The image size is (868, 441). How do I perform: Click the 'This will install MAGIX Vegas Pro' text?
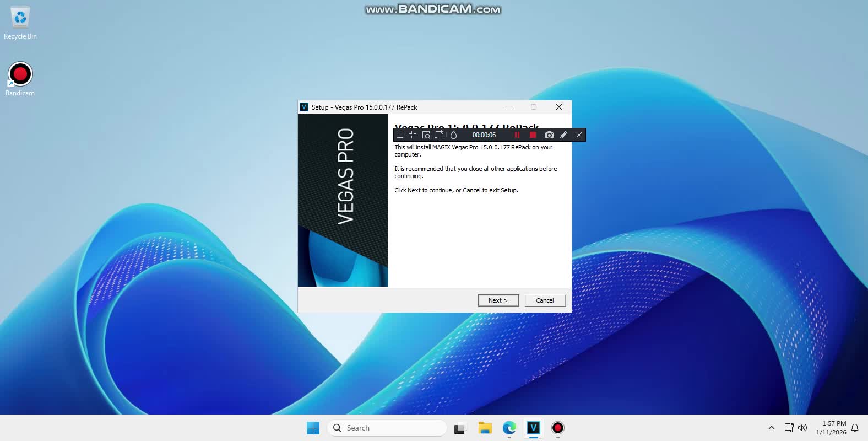coord(473,150)
